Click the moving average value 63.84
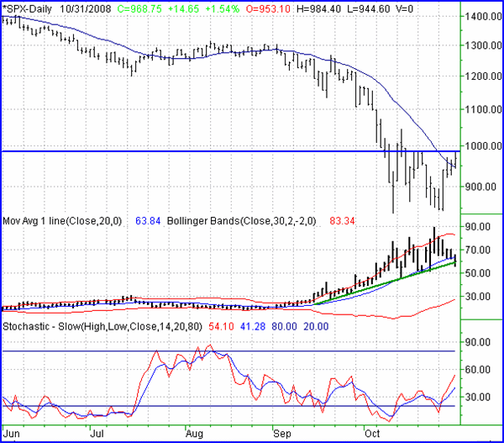 [x=148, y=221]
